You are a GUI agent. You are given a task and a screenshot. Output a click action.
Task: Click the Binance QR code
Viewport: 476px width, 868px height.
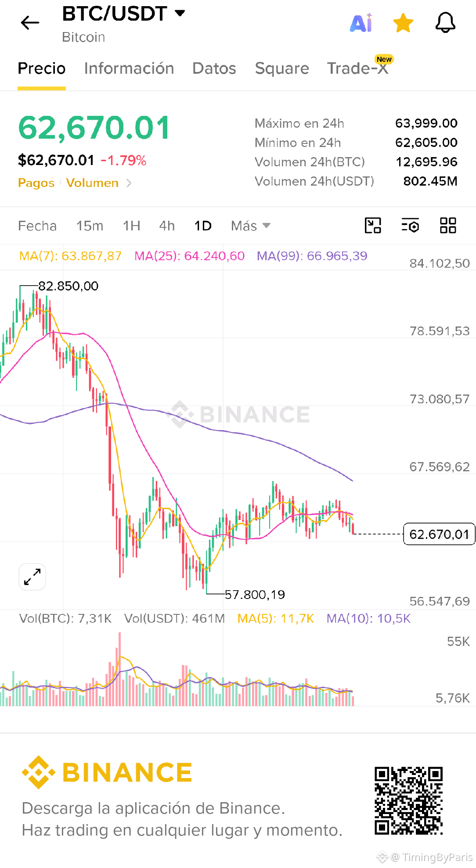click(x=408, y=801)
